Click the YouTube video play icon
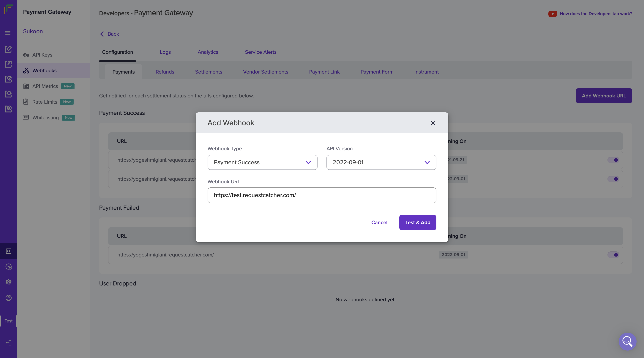The image size is (644, 358). 552,14
